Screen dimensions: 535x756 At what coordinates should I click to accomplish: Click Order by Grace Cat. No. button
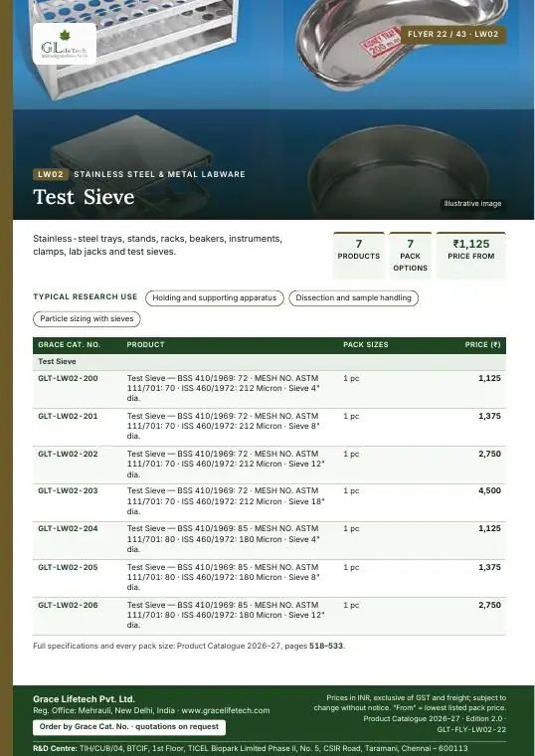tap(129, 727)
